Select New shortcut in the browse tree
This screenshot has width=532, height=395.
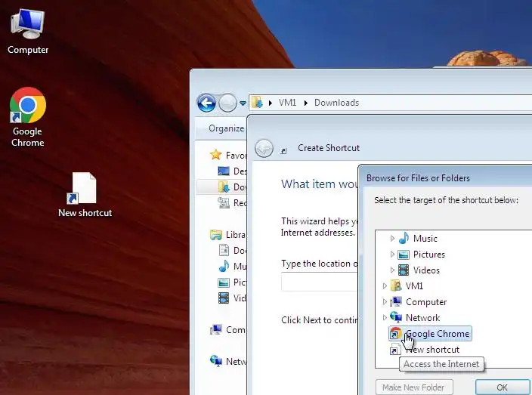(425, 350)
